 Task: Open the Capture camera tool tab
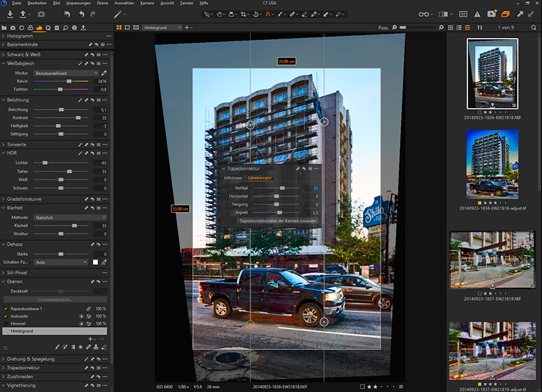pos(13,28)
